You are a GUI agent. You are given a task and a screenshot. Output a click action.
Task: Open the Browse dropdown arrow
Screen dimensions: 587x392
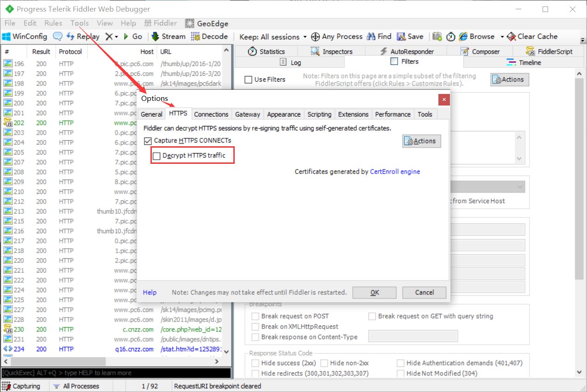[x=502, y=37]
